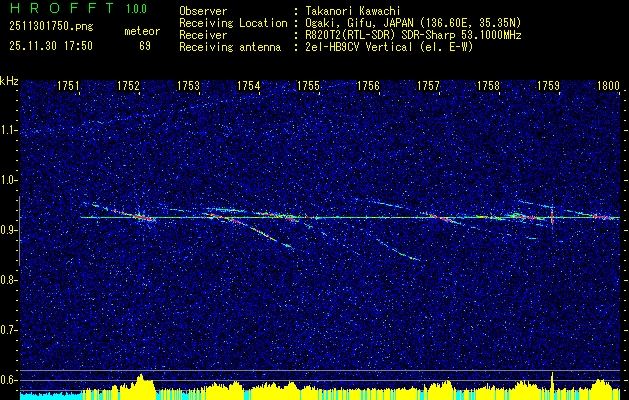The height and width of the screenshot is (400, 629).
Task: Click time marker 1754
Action: click(249, 86)
